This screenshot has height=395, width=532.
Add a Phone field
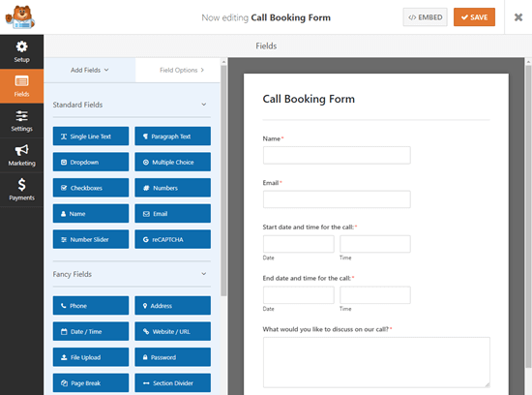(x=91, y=306)
